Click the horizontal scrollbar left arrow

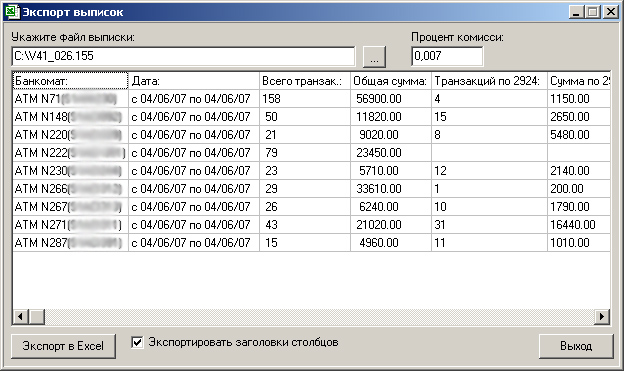click(x=21, y=317)
